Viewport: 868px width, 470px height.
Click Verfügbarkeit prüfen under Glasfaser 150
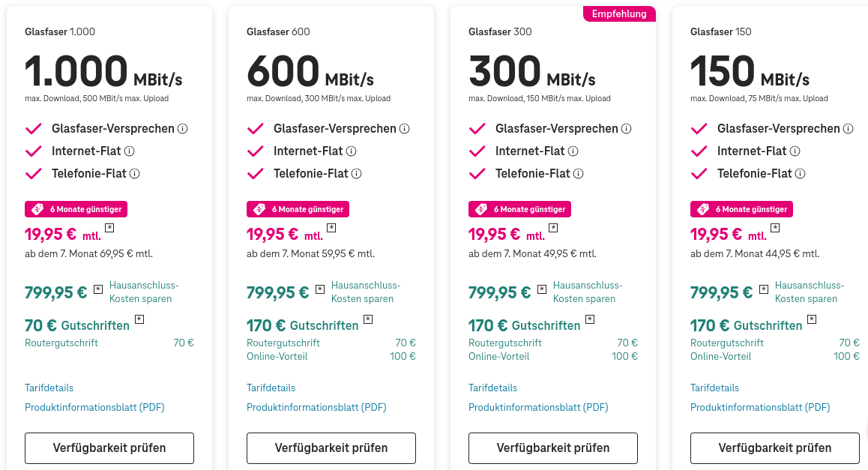(x=775, y=448)
